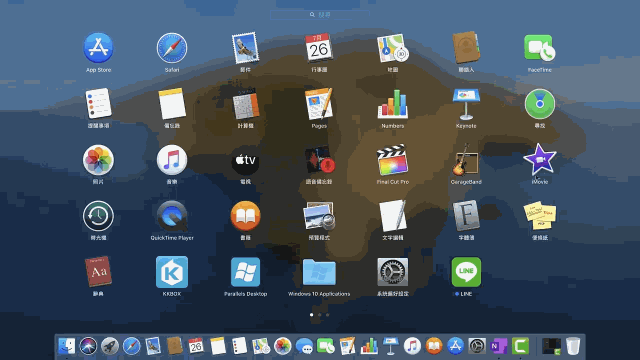The width and height of the screenshot is (640, 360).
Task: Open App Store from the Launchpad grid
Action: coord(98,48)
